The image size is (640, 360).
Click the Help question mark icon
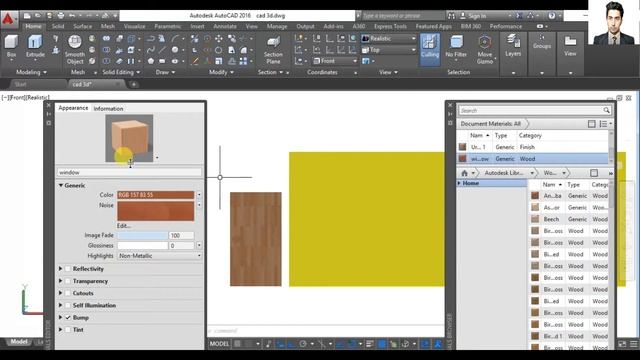click(552, 16)
